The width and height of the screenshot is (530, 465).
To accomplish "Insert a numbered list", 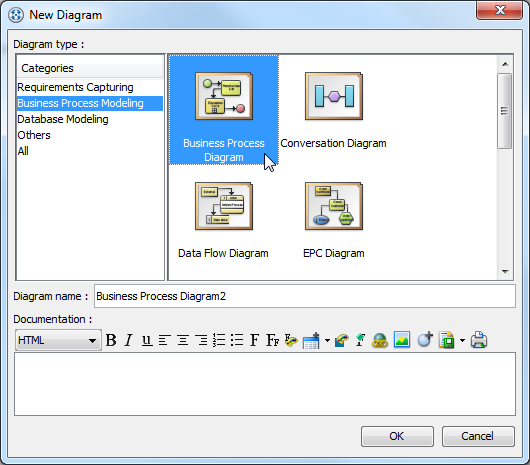I will 219,340.
